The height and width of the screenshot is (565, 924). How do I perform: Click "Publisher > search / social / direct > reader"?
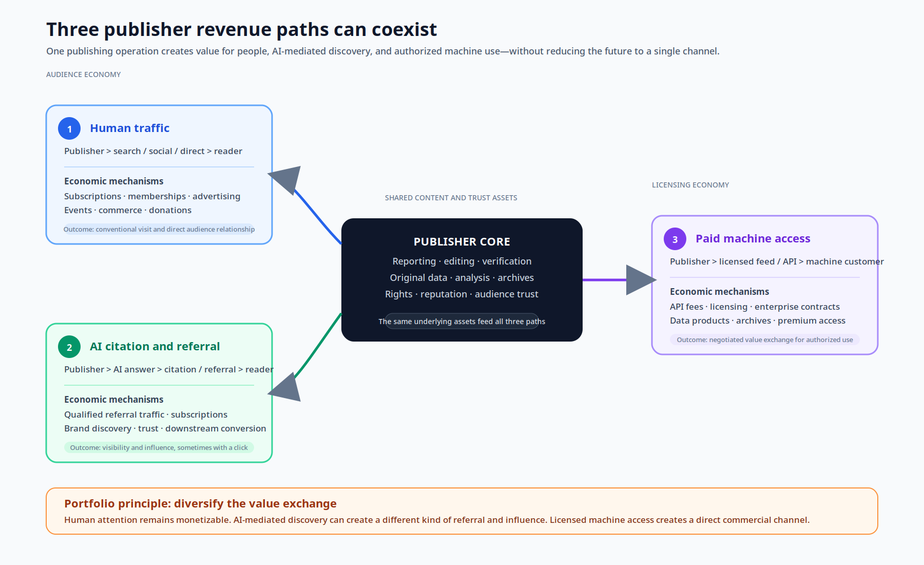[x=153, y=151]
